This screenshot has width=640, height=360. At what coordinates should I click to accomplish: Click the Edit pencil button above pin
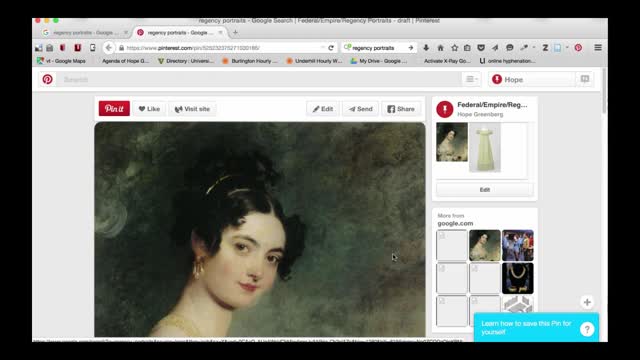tap(323, 109)
